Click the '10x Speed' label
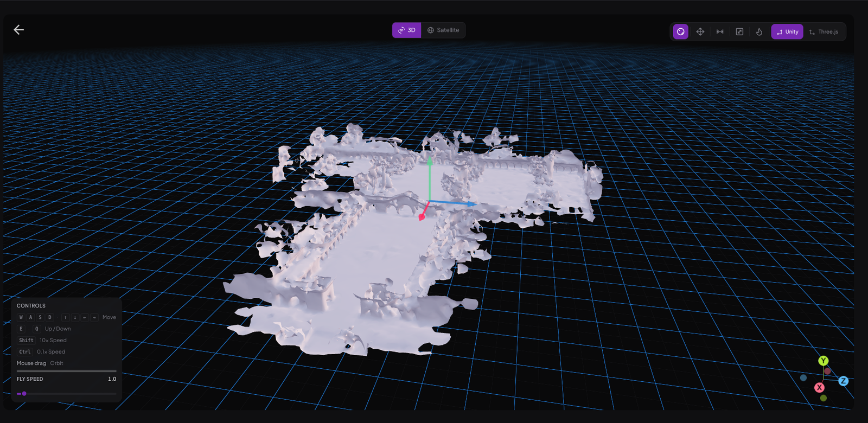This screenshot has width=868, height=423. click(x=53, y=341)
